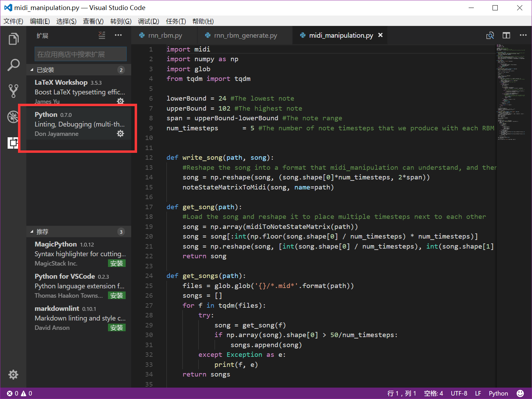This screenshot has height=399, width=532.
Task: Select the Extensions icon in the activity bar
Action: (13, 142)
